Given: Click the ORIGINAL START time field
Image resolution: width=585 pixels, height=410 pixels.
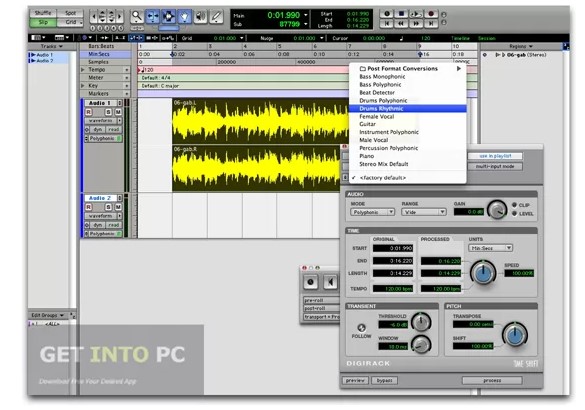Looking at the screenshot, I should point(393,248).
